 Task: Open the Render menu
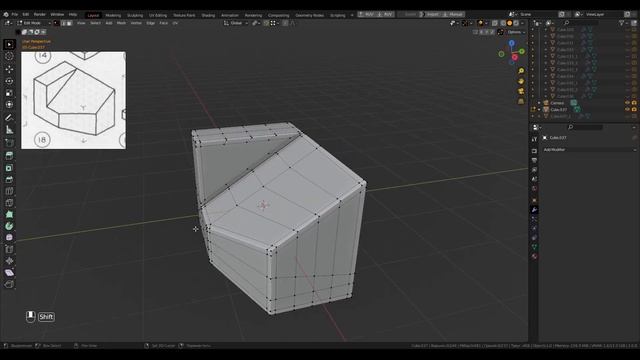(x=40, y=14)
